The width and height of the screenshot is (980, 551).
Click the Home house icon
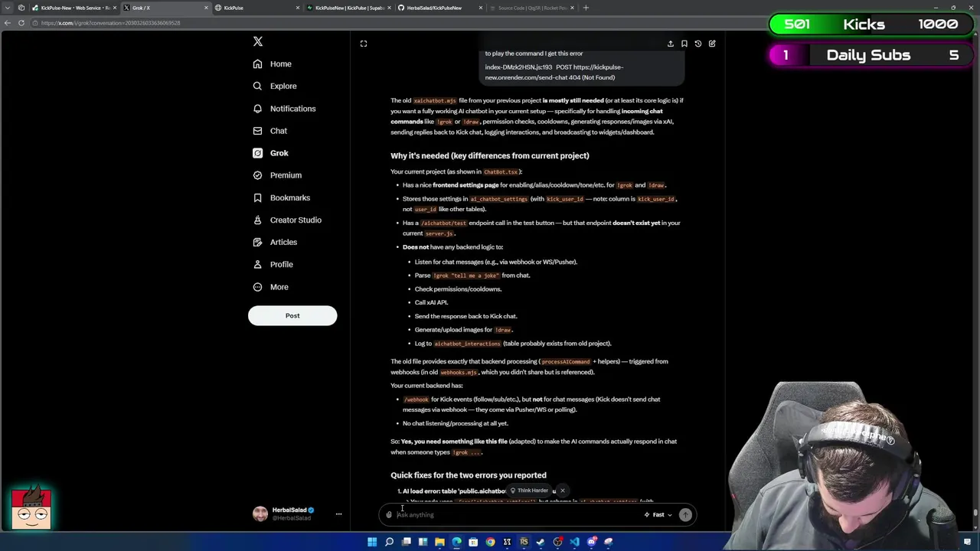point(257,64)
